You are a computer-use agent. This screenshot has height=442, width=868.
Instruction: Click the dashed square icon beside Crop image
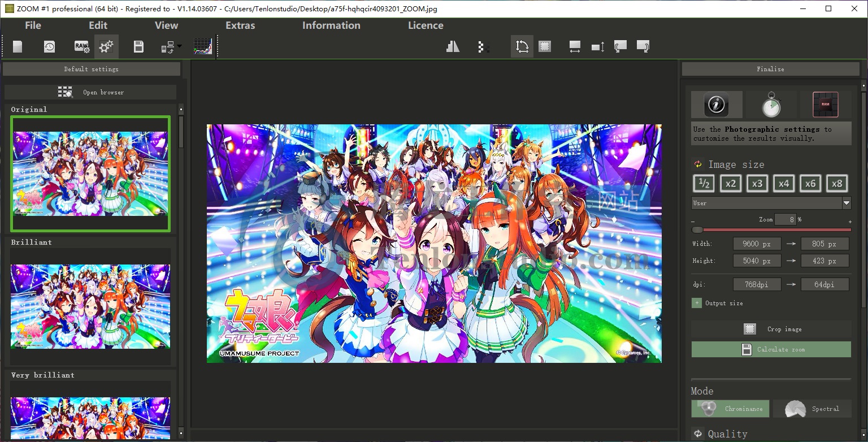[x=750, y=329]
